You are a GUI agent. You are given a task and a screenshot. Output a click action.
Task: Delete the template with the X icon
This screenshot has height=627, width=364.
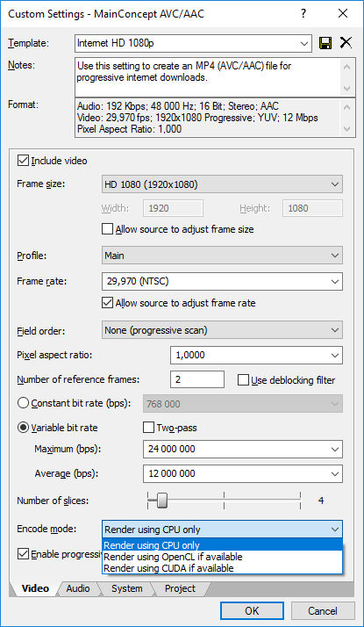point(346,43)
